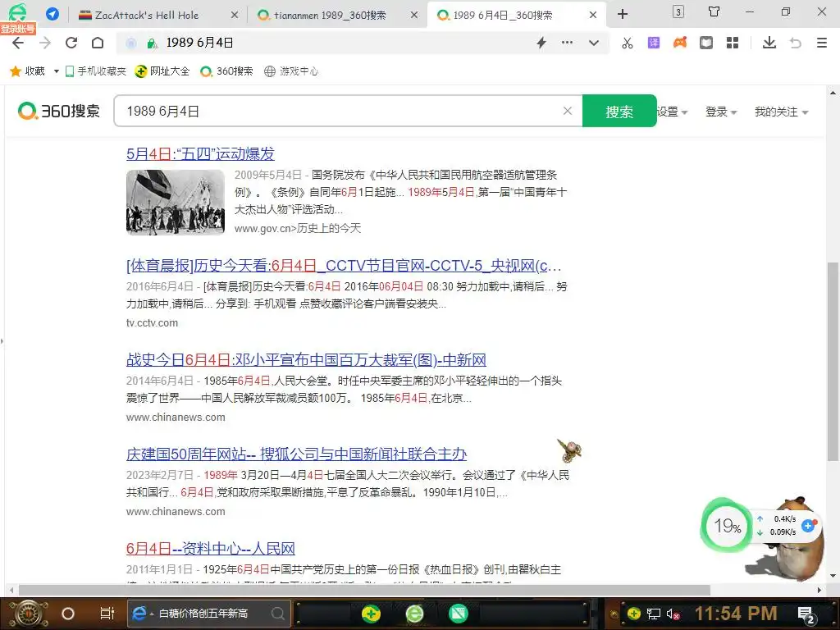Screen dimensions: 840x630
Task: Open the 360 browser taskbar icon
Action: tap(414, 614)
